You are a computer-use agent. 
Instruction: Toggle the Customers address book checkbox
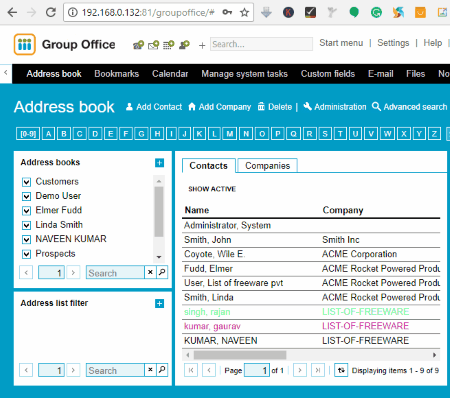[x=26, y=182]
